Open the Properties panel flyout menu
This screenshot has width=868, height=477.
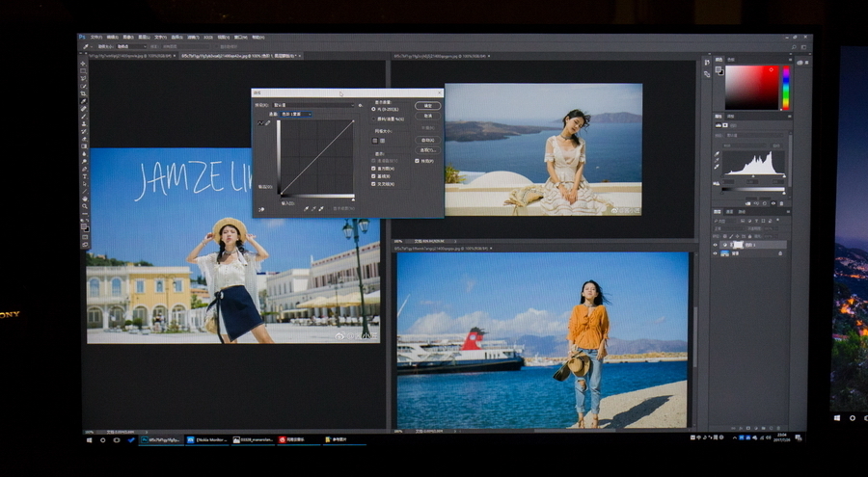click(x=790, y=117)
